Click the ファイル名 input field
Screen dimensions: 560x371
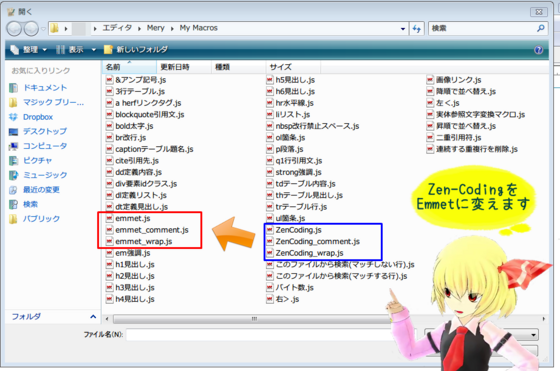pos(262,335)
